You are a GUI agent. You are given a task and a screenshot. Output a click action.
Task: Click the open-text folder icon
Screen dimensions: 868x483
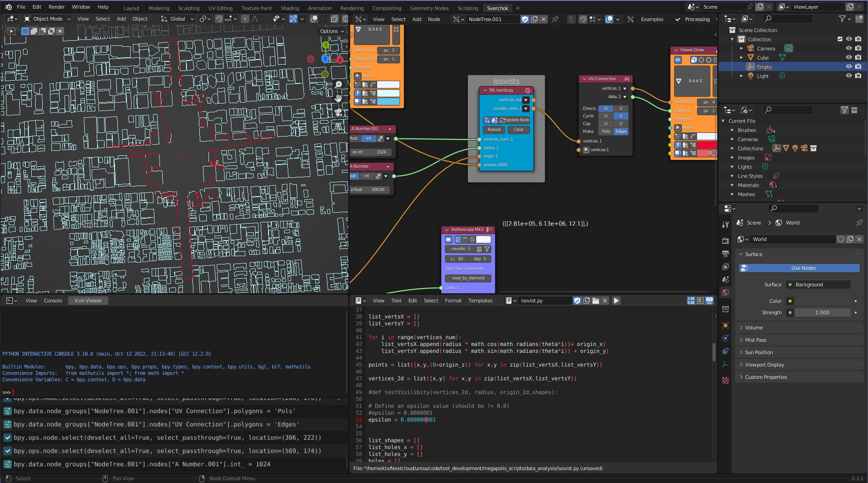[596, 301]
